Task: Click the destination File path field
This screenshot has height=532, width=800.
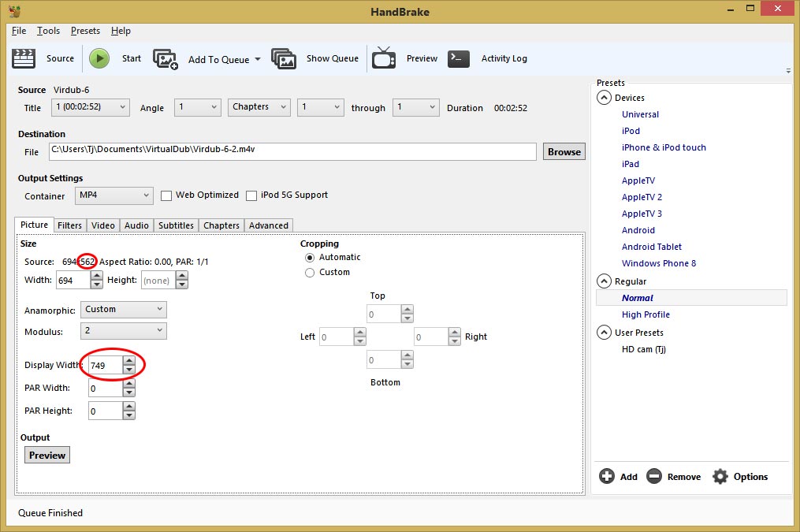Action: pos(293,151)
